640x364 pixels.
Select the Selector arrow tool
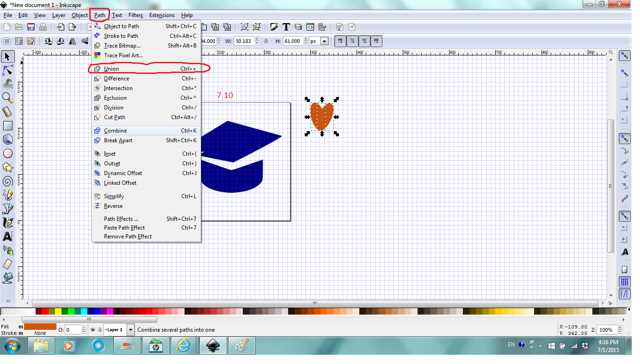pos(8,57)
